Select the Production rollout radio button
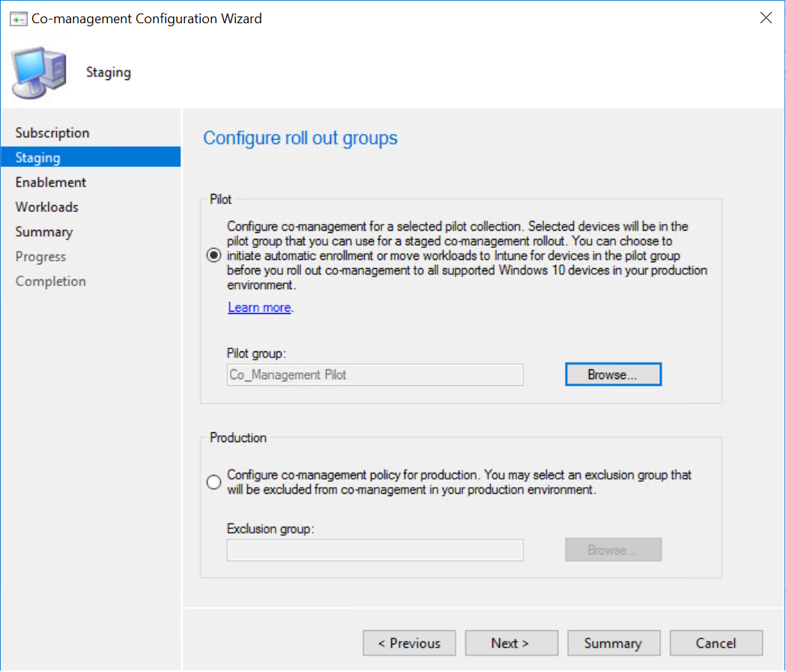The height and width of the screenshot is (672, 786). 214,482
